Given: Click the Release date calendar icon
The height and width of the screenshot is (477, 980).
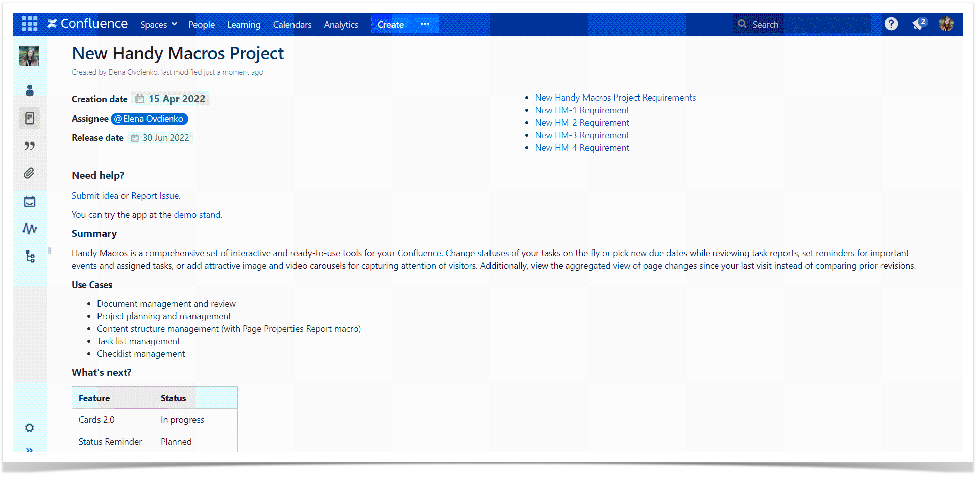Looking at the screenshot, I should [x=135, y=138].
